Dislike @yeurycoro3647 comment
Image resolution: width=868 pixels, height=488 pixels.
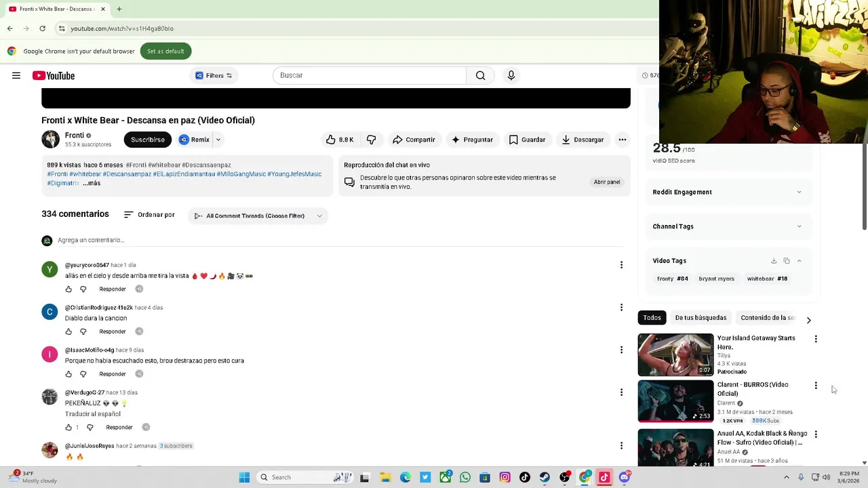83,289
